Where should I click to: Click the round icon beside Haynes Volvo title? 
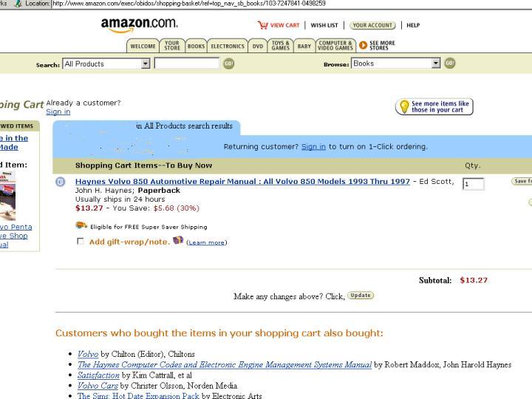60,182
